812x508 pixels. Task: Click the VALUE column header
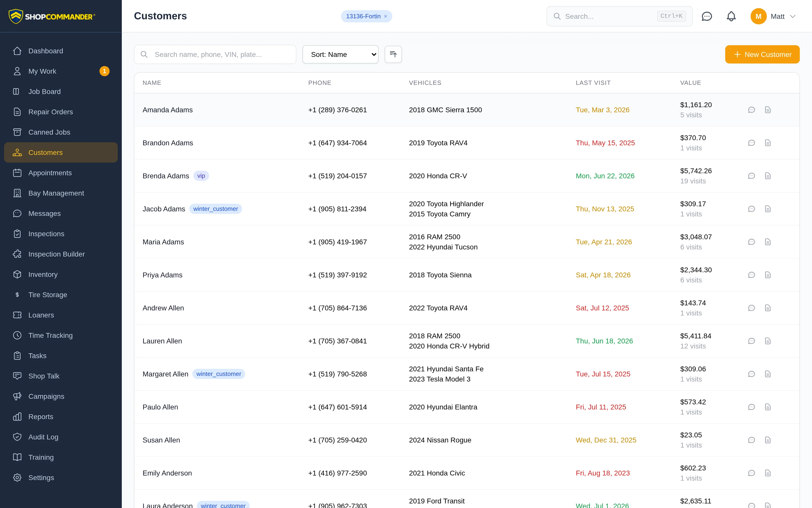[x=690, y=83]
